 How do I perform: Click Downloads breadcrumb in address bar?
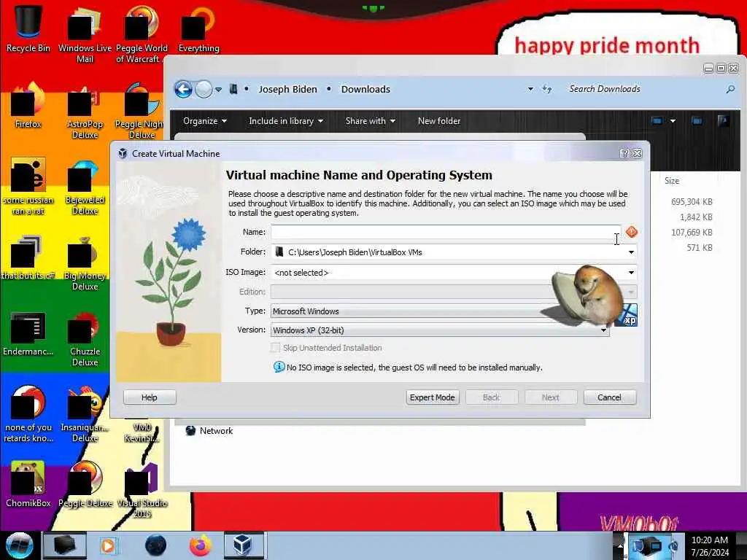click(x=365, y=89)
